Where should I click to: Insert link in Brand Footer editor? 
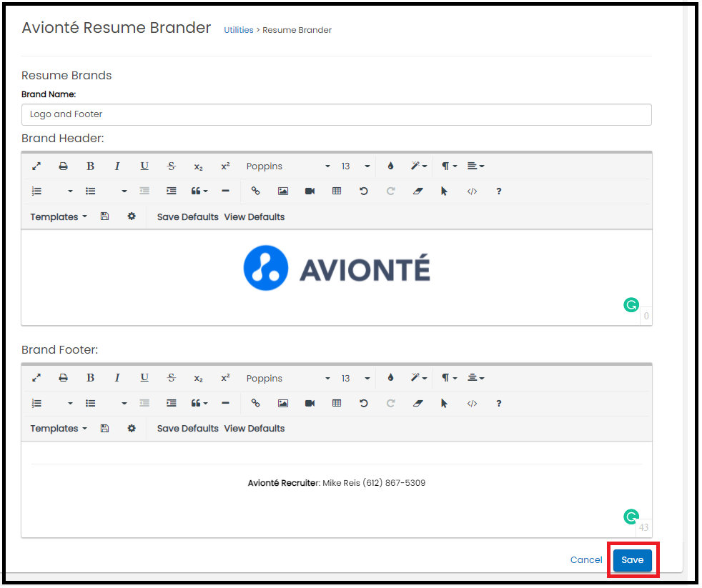pyautogui.click(x=255, y=403)
